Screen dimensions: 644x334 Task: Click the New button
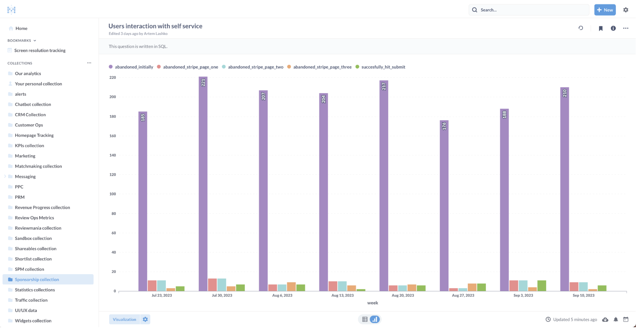[605, 10]
